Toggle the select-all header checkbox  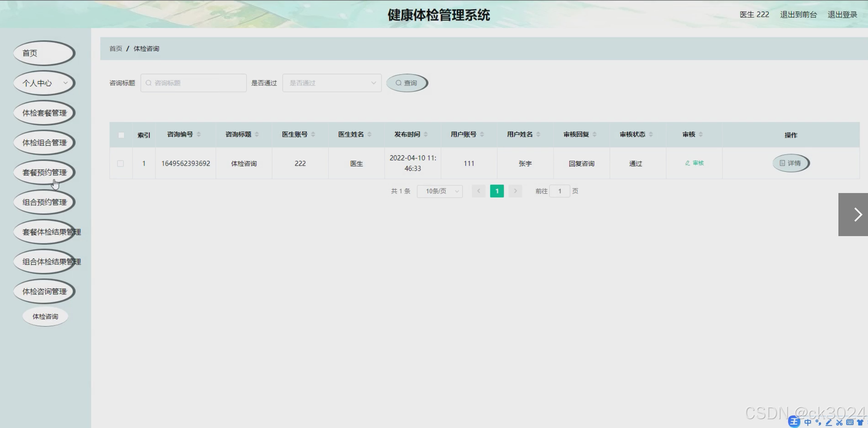pyautogui.click(x=121, y=135)
